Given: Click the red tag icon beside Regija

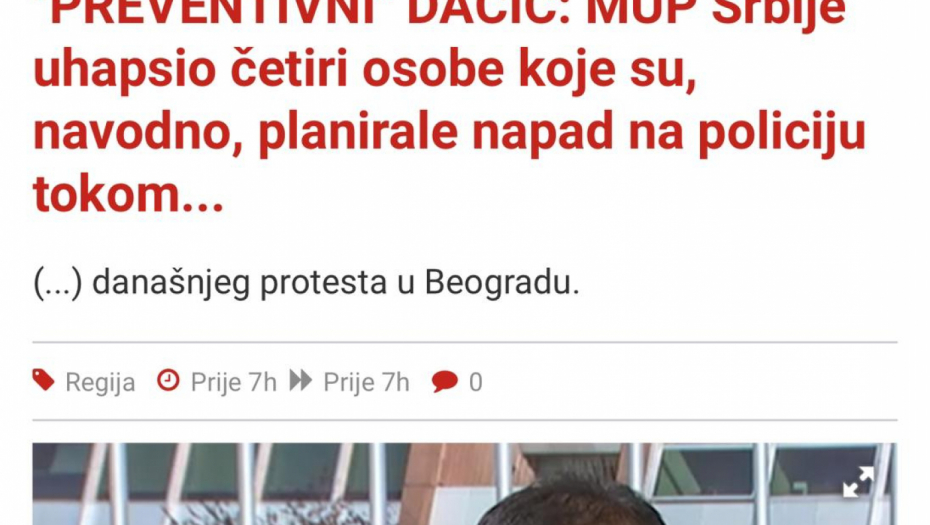Looking at the screenshot, I should (x=43, y=381).
